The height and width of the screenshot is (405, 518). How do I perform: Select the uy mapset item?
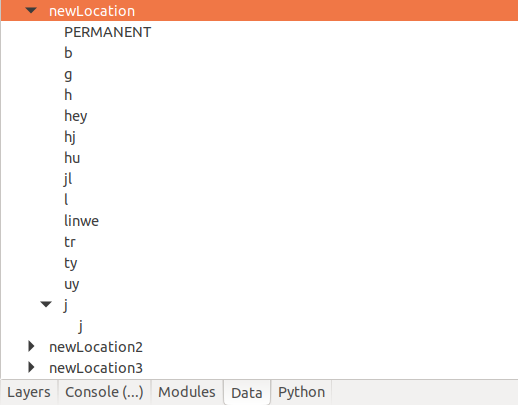click(x=72, y=284)
